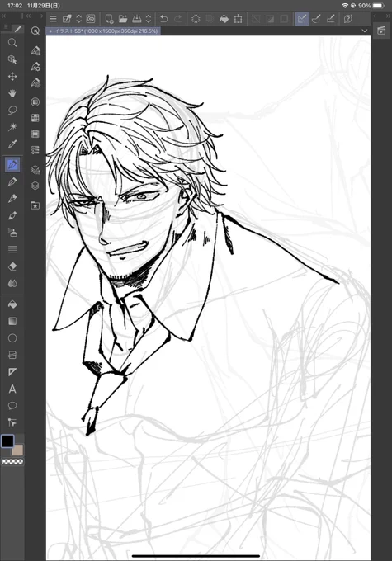392x561 pixels.
Task: Click Save icon in command bar
Action: click(x=137, y=19)
